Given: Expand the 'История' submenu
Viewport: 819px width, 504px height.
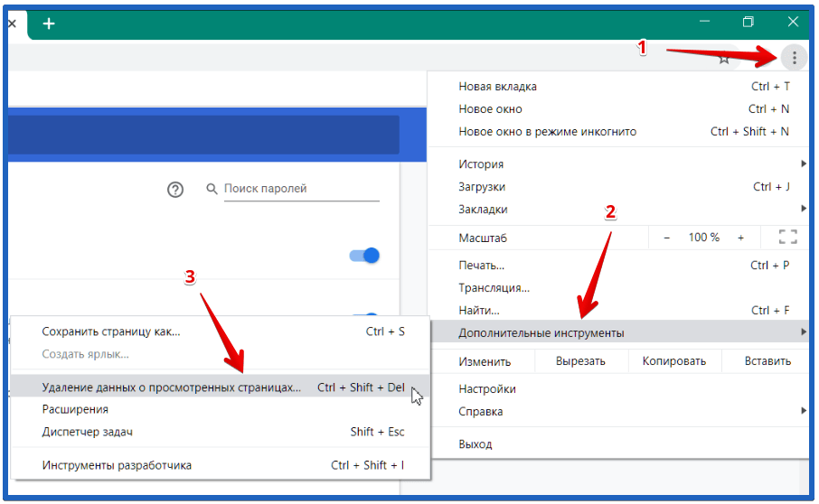Looking at the screenshot, I should [x=618, y=164].
